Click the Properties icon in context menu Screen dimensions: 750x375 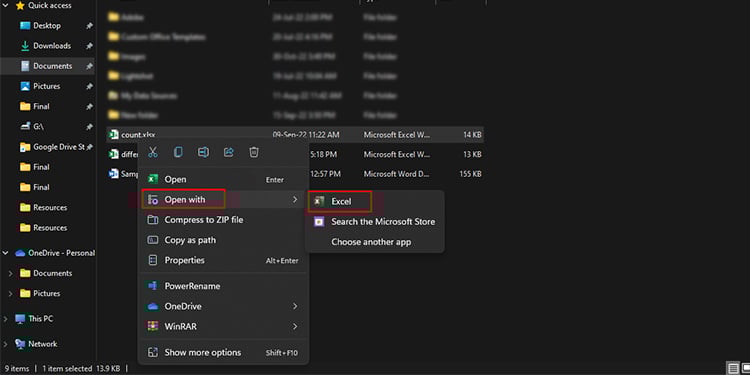pyautogui.click(x=153, y=260)
